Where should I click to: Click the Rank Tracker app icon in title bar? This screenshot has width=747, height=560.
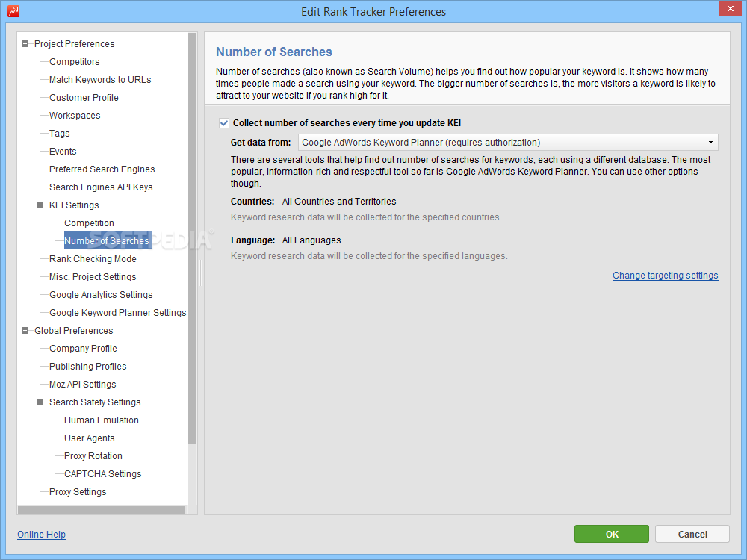13,11
